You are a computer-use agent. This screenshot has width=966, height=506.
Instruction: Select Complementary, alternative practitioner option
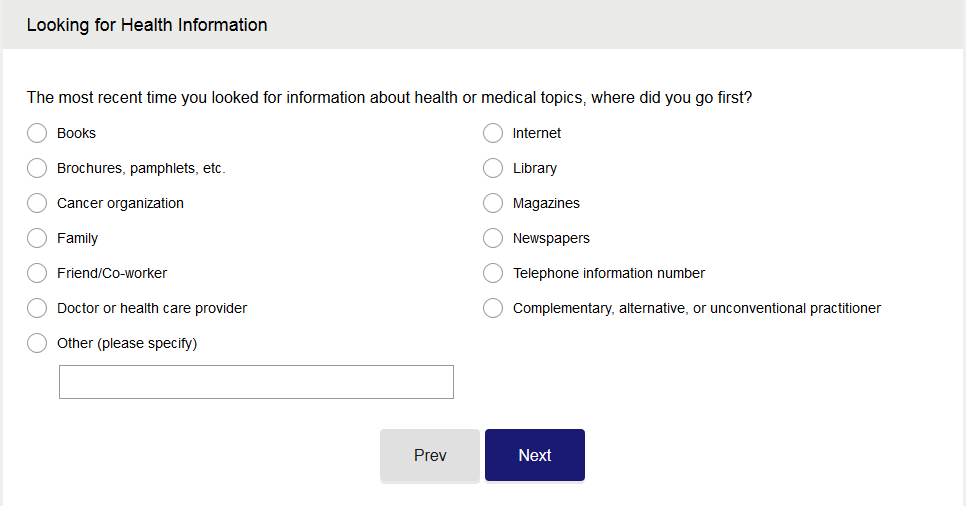click(493, 308)
